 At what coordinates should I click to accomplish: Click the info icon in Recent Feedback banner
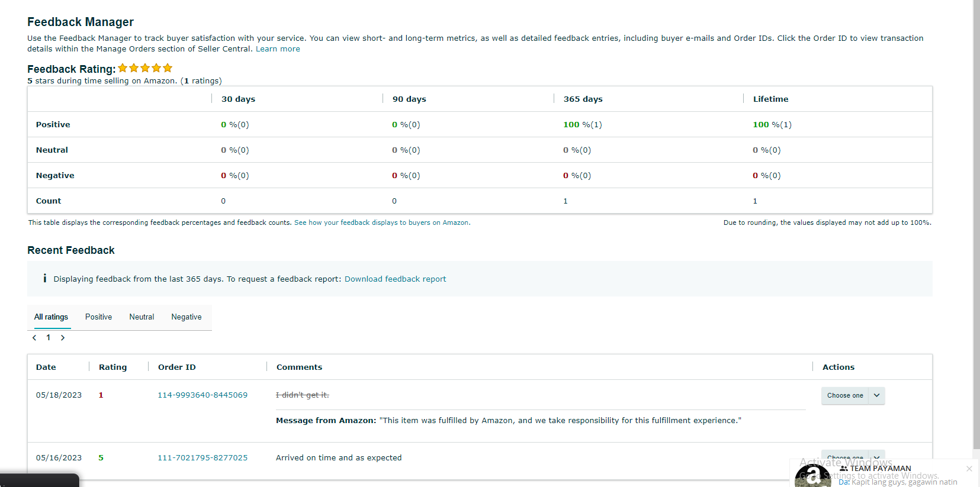point(44,278)
